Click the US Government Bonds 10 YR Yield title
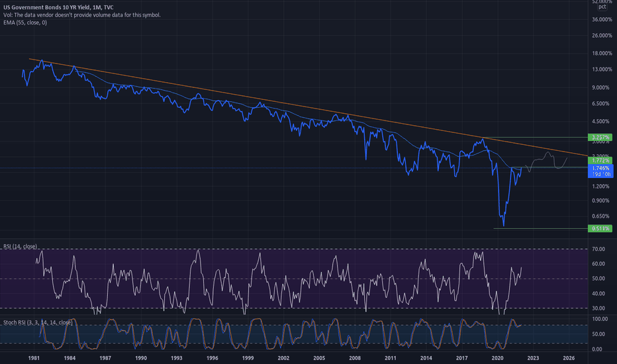 58,7
